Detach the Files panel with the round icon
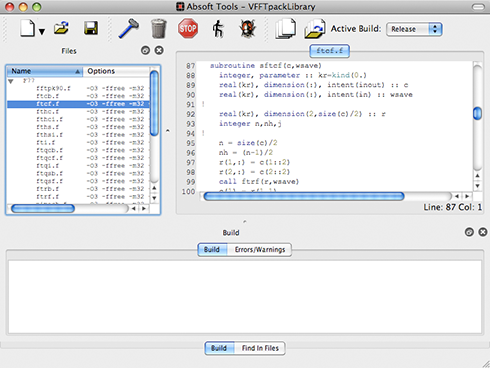490x368 pixels. 145,51
